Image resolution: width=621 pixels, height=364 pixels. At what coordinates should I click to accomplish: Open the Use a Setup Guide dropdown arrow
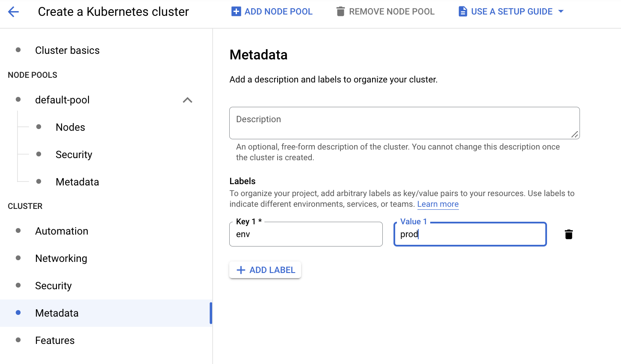(x=561, y=12)
